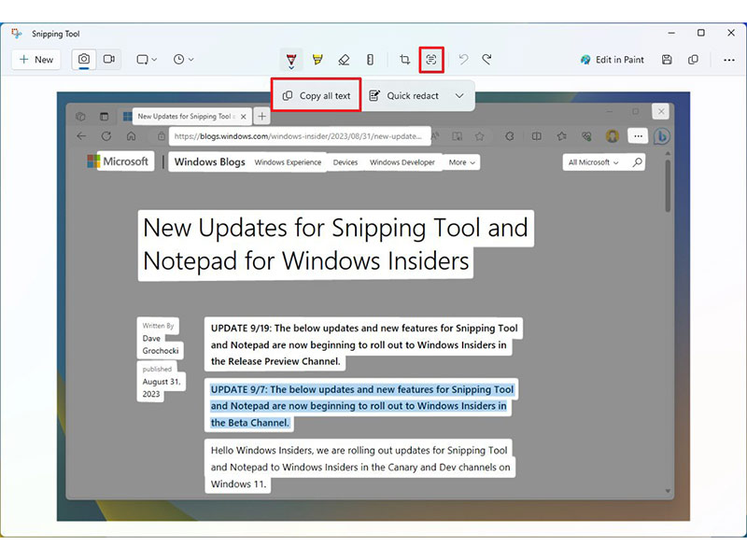Select the eraser tool
Image resolution: width=747 pixels, height=560 pixels.
344,60
